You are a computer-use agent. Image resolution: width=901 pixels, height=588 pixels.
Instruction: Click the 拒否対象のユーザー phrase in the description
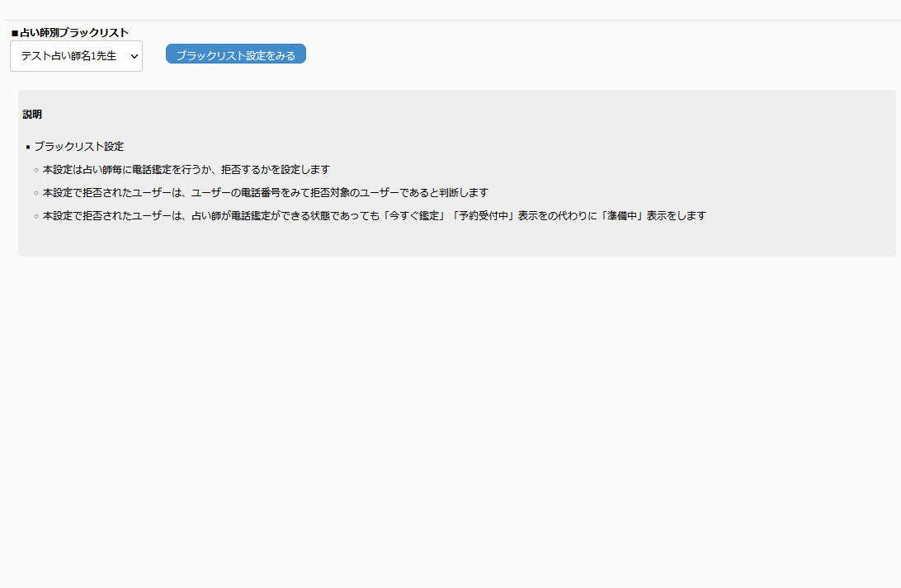pos(356,192)
